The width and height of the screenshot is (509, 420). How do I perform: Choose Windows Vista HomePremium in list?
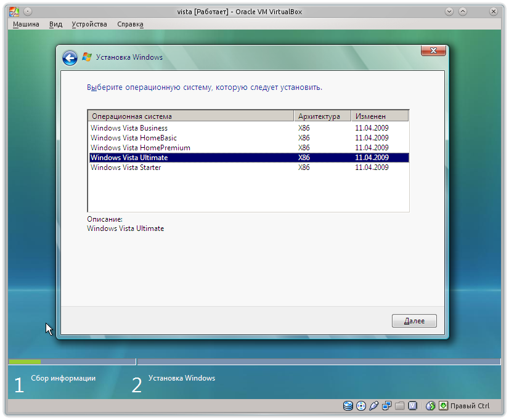click(x=140, y=148)
